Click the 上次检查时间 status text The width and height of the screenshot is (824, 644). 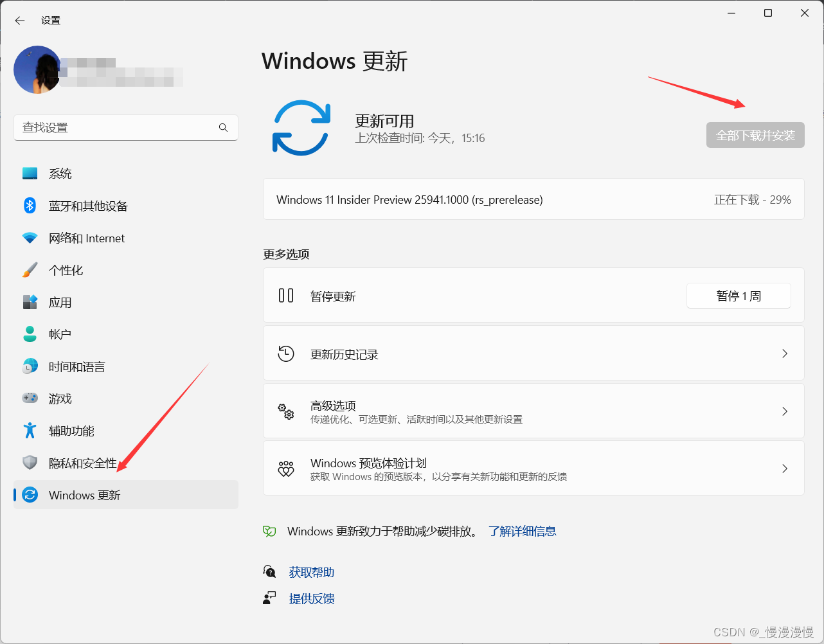point(420,138)
